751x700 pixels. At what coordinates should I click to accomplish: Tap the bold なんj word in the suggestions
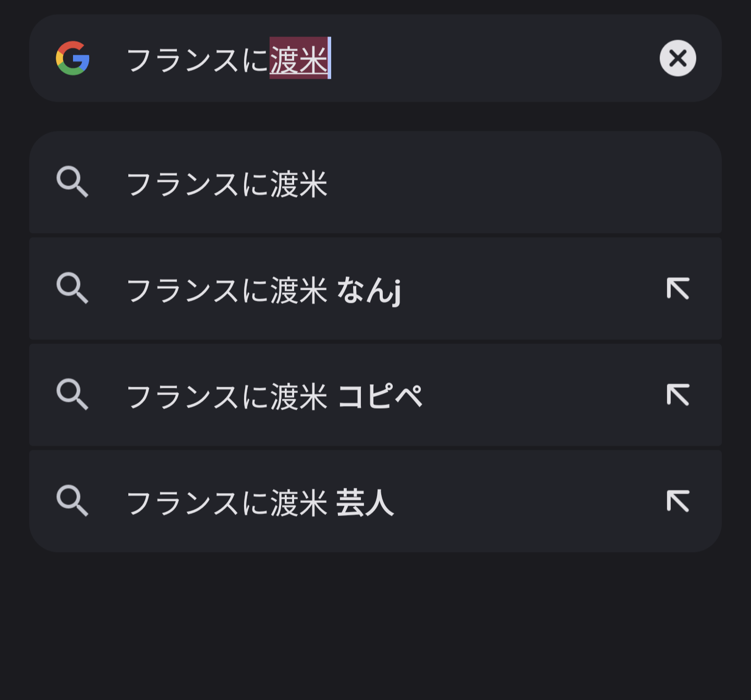(x=369, y=290)
